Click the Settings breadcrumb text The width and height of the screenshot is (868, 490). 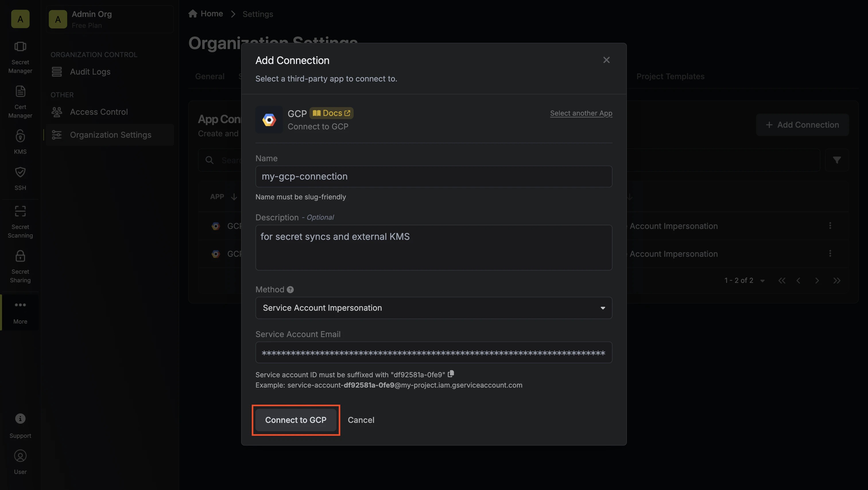point(258,14)
